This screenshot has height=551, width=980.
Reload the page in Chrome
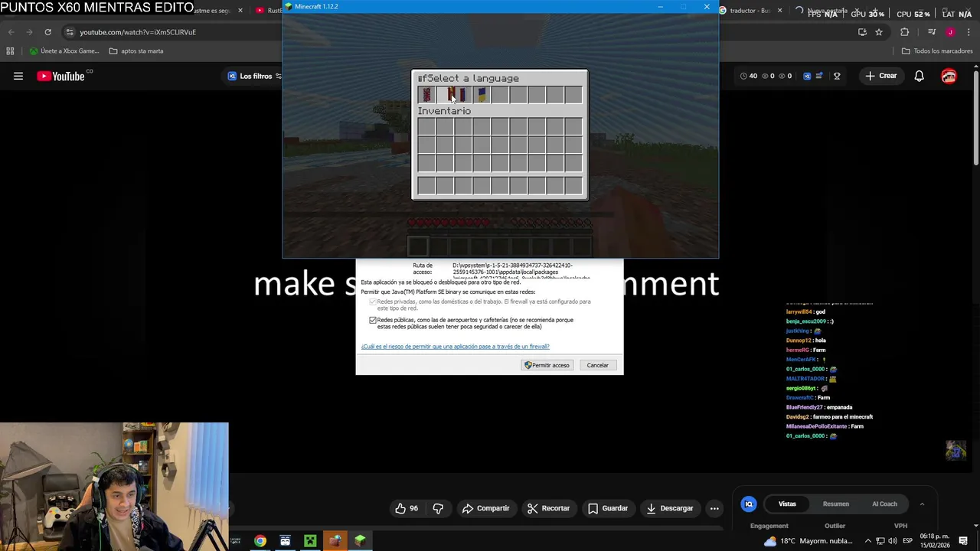(x=47, y=32)
